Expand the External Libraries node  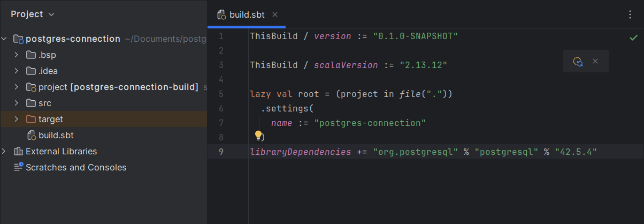(5, 151)
